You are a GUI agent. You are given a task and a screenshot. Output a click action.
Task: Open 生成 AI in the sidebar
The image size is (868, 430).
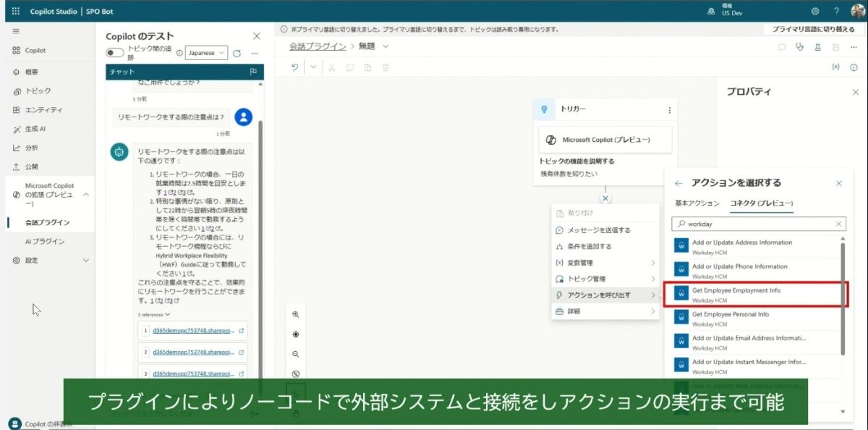click(x=30, y=129)
